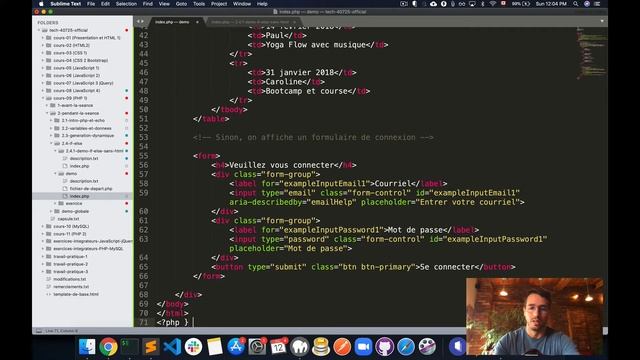Open the Calendar app showing 12

pyautogui.click(x=278, y=347)
